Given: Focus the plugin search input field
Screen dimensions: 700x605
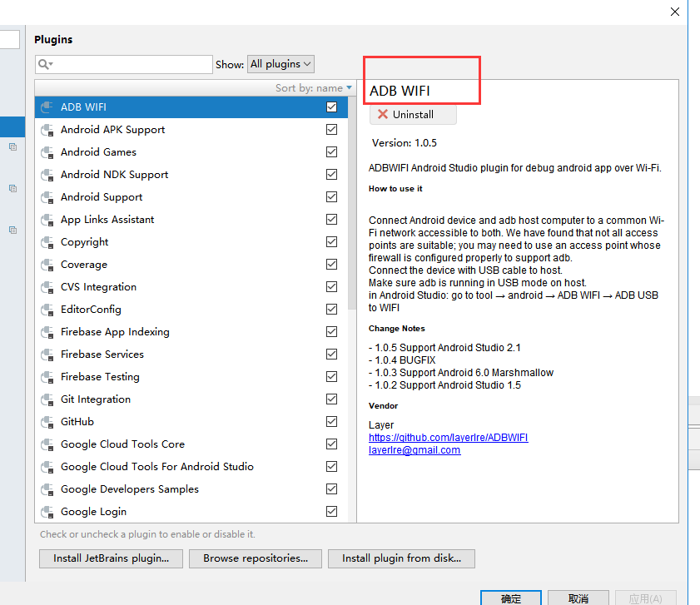Looking at the screenshot, I should [x=124, y=64].
